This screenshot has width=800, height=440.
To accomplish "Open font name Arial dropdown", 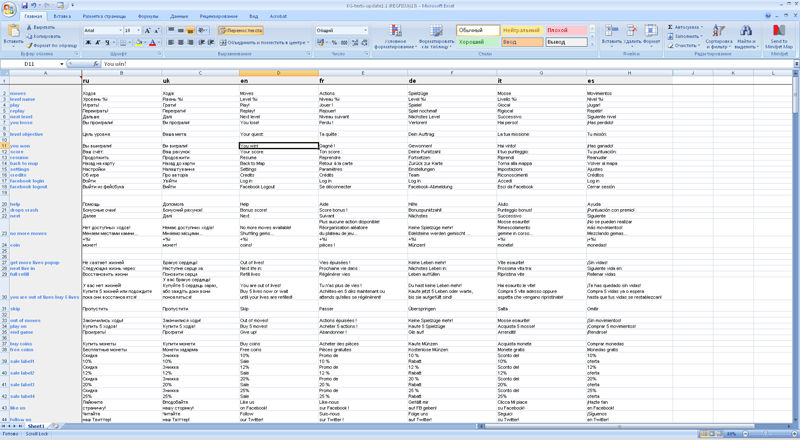I will point(120,31).
